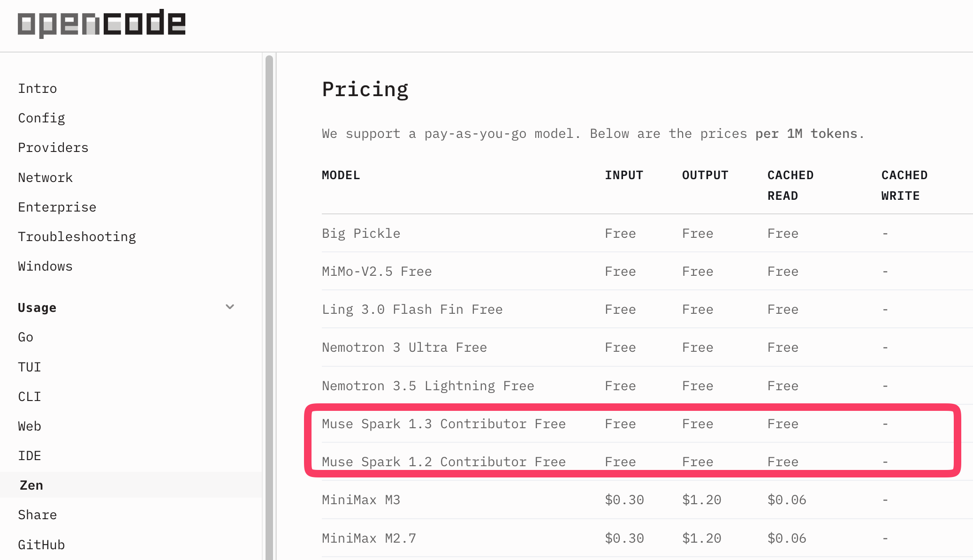Viewport: 973px width, 560px height.
Task: Collapse the Usage section chevron
Action: point(230,307)
